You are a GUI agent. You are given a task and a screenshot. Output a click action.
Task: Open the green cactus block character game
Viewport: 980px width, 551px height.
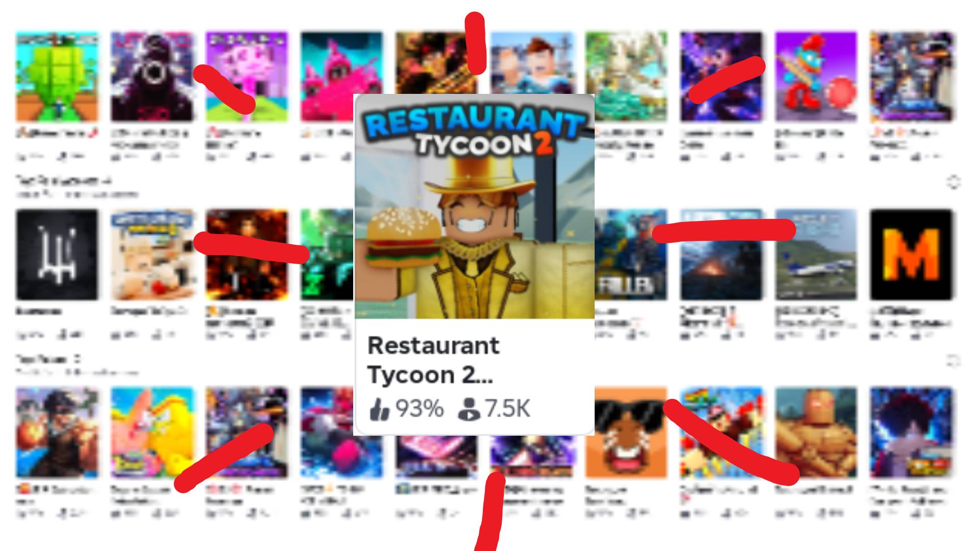[57, 77]
